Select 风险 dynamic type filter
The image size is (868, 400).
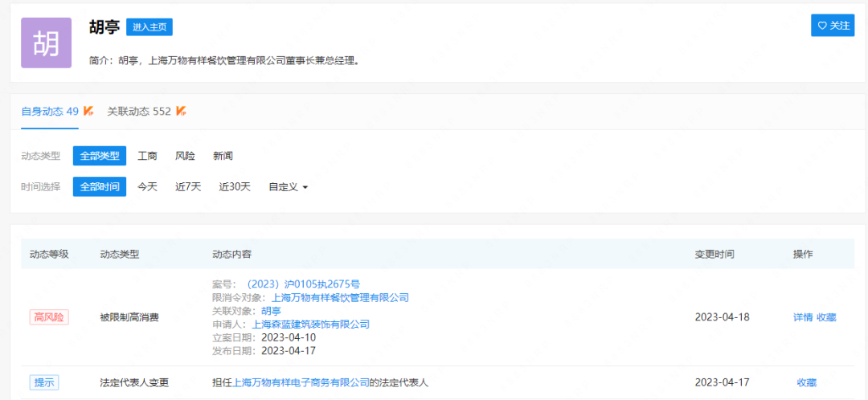[185, 156]
